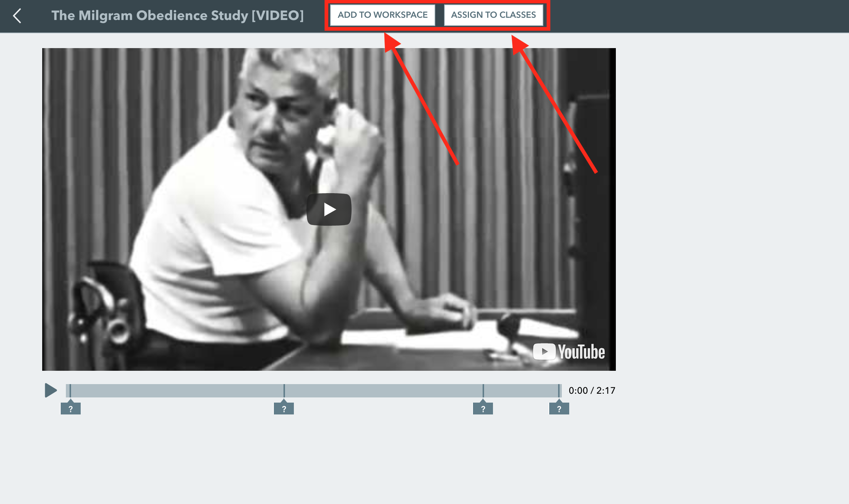The width and height of the screenshot is (849, 504).
Task: Click the desk microphone in the video frame
Action: (510, 327)
